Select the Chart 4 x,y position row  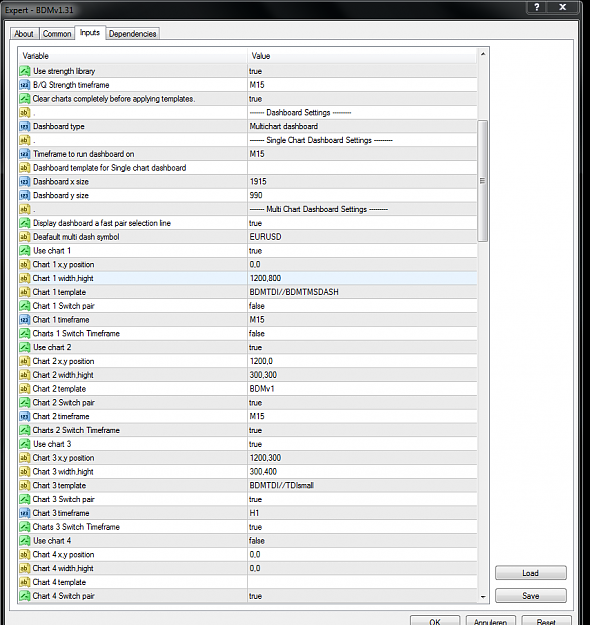(248, 554)
